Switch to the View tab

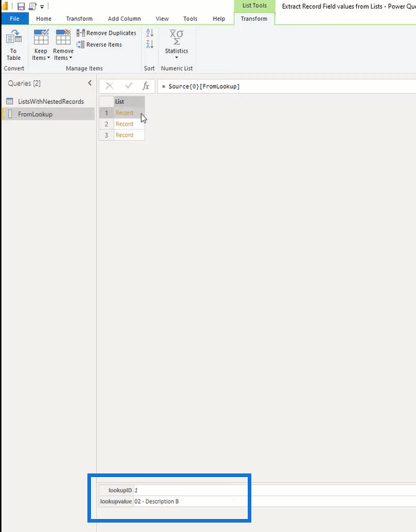(162, 19)
